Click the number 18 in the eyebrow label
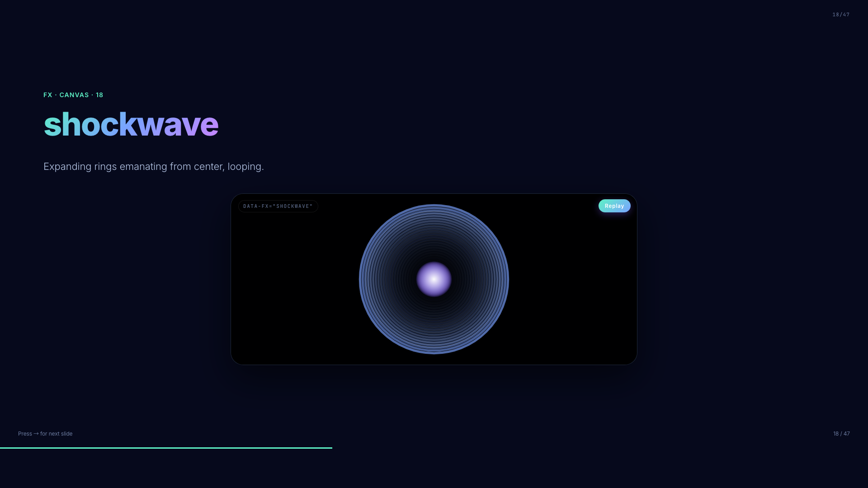 pos(99,95)
